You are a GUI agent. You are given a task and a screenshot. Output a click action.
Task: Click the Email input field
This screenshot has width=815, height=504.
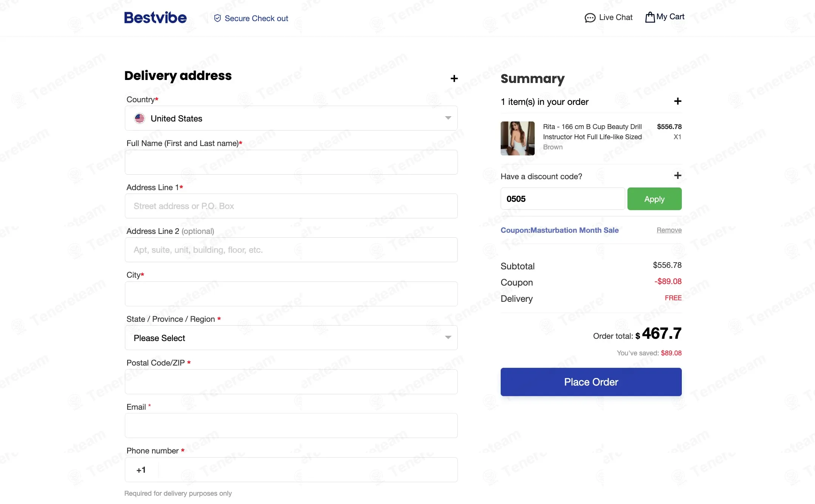coord(291,426)
